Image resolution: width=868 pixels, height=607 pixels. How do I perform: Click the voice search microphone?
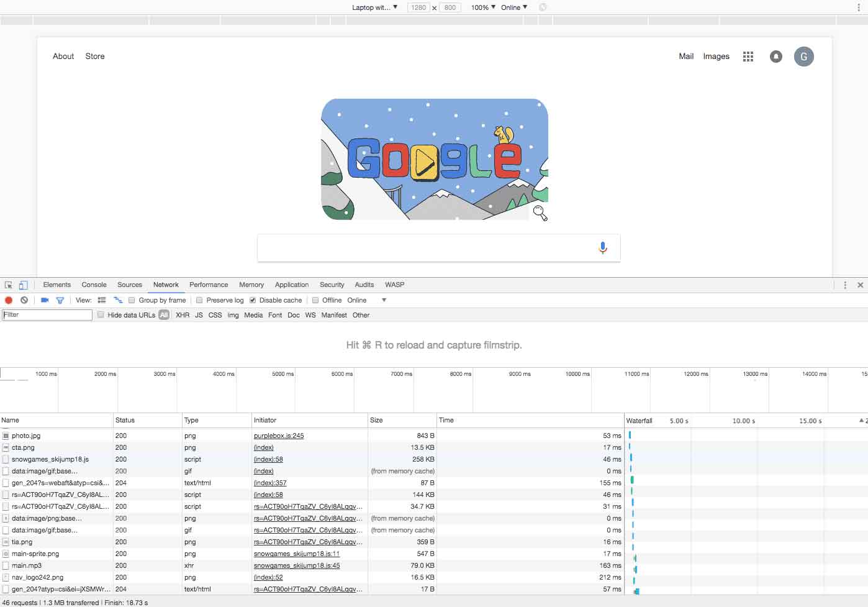[602, 248]
